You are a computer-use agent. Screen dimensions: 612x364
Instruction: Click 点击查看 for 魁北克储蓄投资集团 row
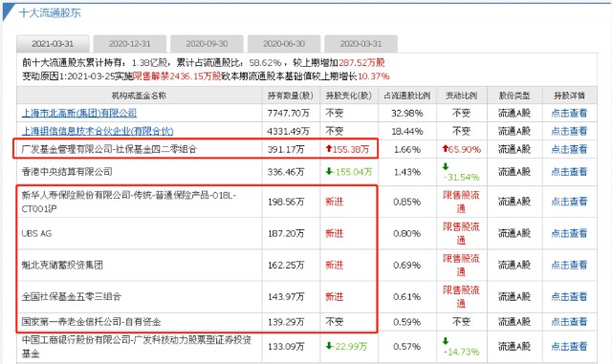pos(569,265)
